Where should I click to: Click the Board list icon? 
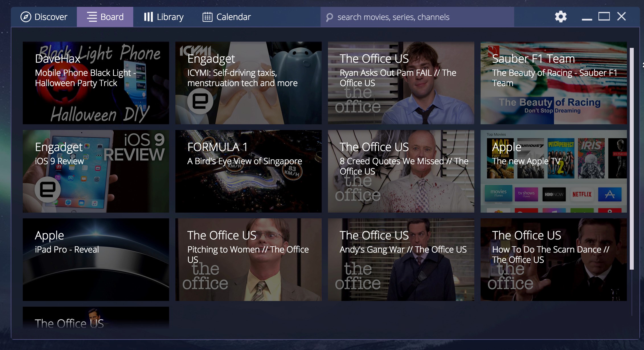[x=92, y=17]
